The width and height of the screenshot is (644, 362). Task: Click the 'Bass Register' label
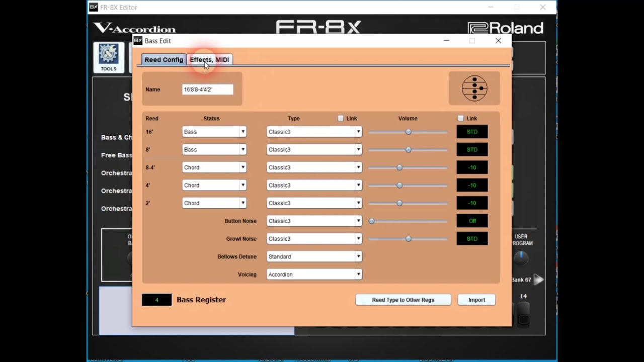[201, 300]
